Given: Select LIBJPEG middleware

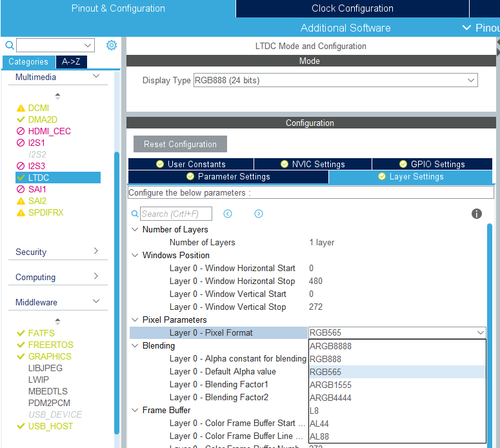Looking at the screenshot, I should click(x=45, y=368).
